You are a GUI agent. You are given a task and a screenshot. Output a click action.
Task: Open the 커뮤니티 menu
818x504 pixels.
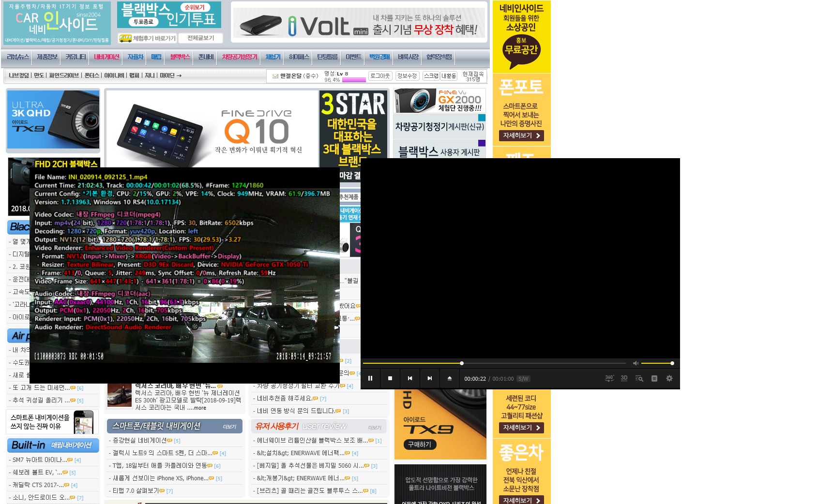[x=76, y=57]
